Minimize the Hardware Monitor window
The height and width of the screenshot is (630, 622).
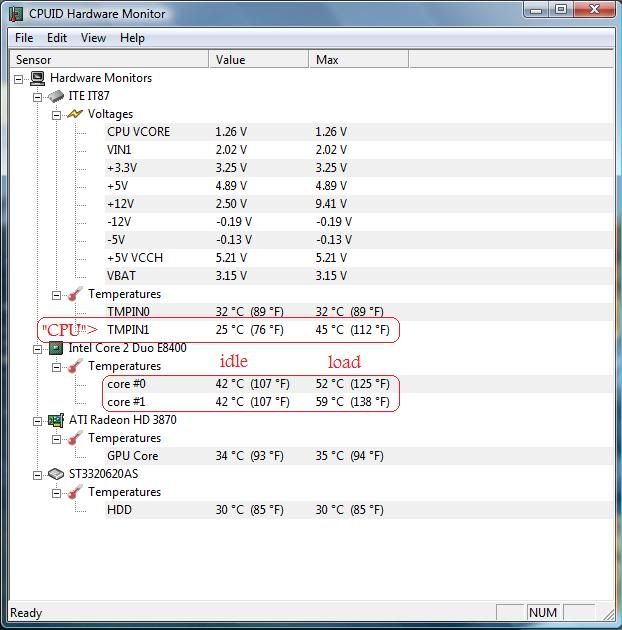536,10
